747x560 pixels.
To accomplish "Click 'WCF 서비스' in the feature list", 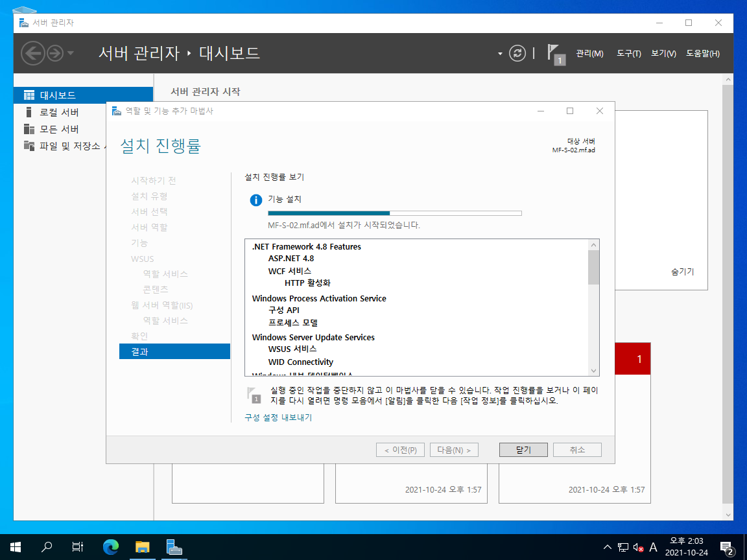I will coord(290,271).
